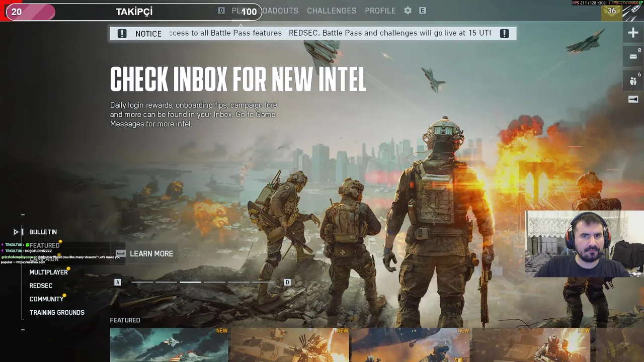Select the active third carousel indicator

pos(191,283)
